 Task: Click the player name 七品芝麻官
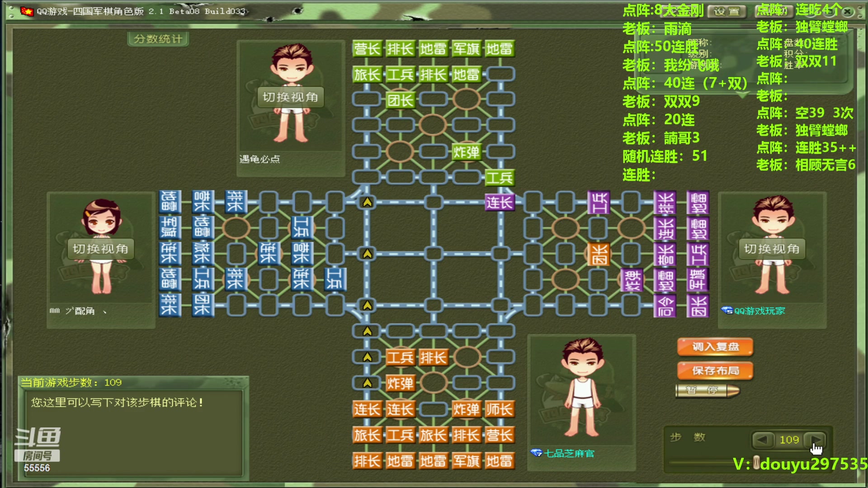[x=569, y=453]
